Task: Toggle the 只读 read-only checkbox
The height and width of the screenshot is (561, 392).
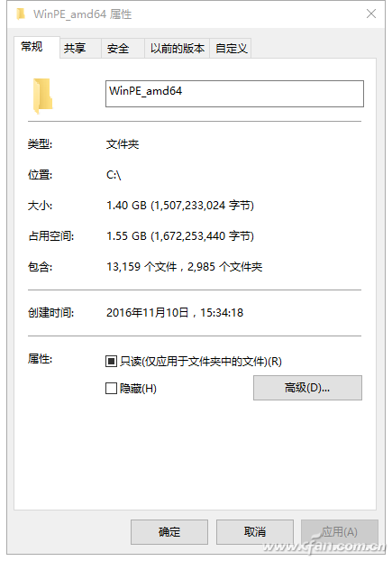Action: 111,362
